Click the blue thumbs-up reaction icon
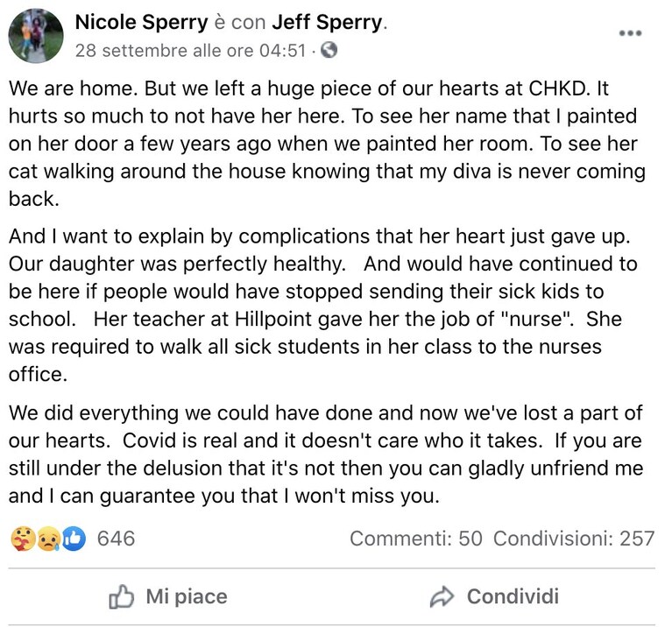The image size is (672, 627). pos(74,539)
